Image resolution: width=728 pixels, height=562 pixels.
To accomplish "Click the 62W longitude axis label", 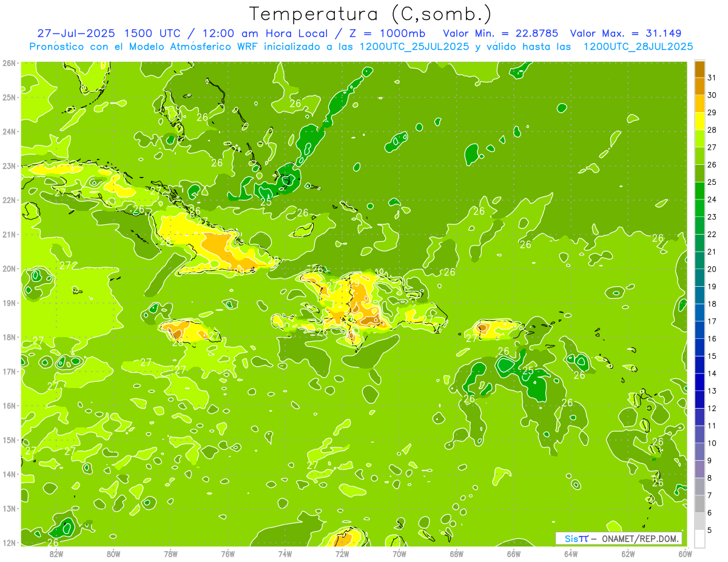I will point(628,554).
